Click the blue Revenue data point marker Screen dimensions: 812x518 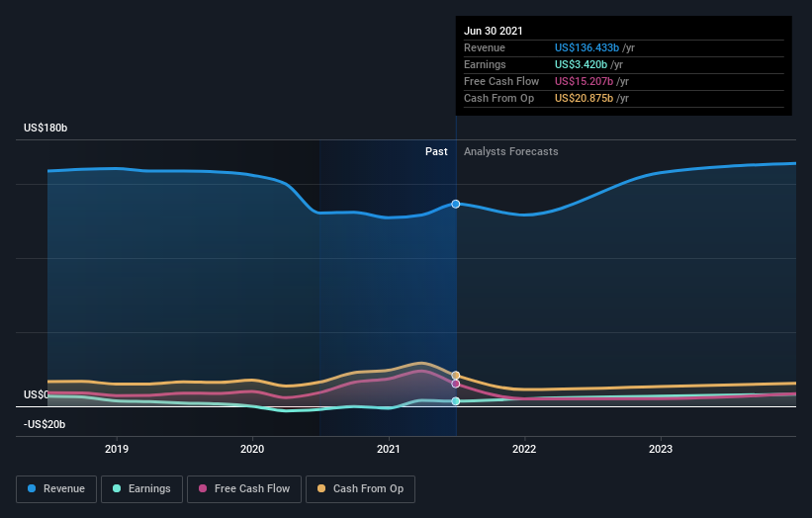click(x=456, y=204)
